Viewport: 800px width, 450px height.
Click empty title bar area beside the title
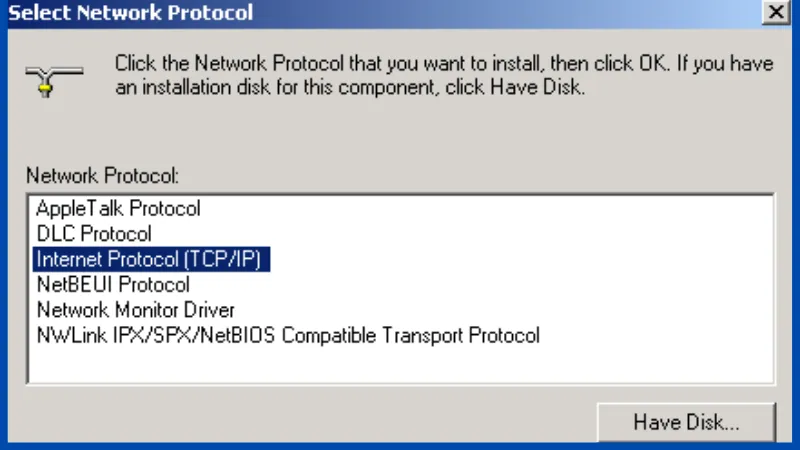[500, 13]
